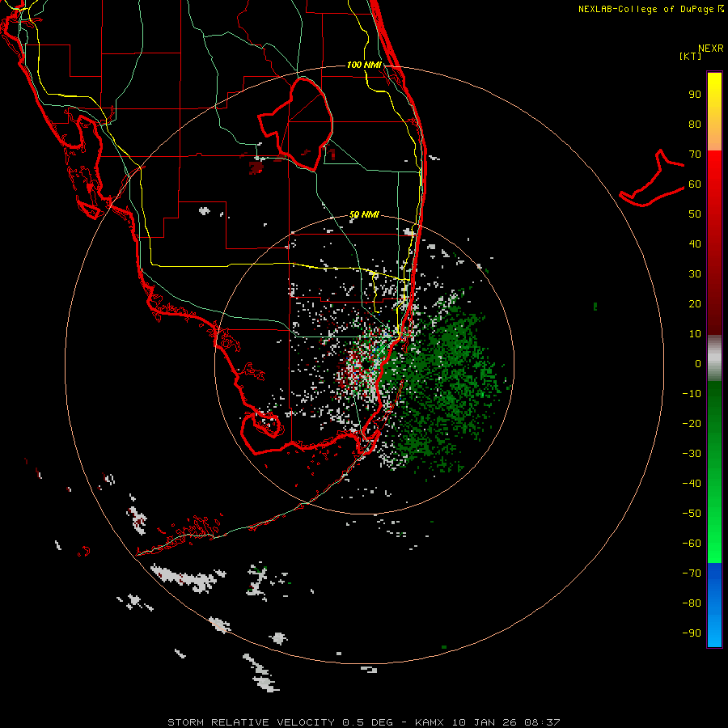Click the 20 value on the velocity scale

695,303
